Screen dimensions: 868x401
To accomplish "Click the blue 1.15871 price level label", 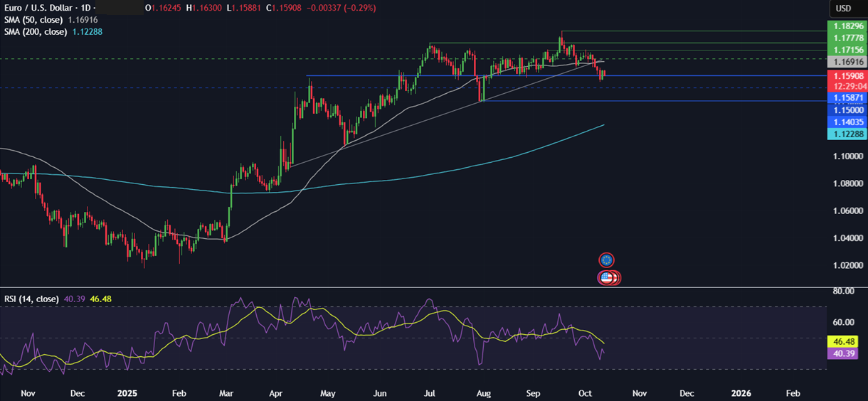I will [845, 97].
